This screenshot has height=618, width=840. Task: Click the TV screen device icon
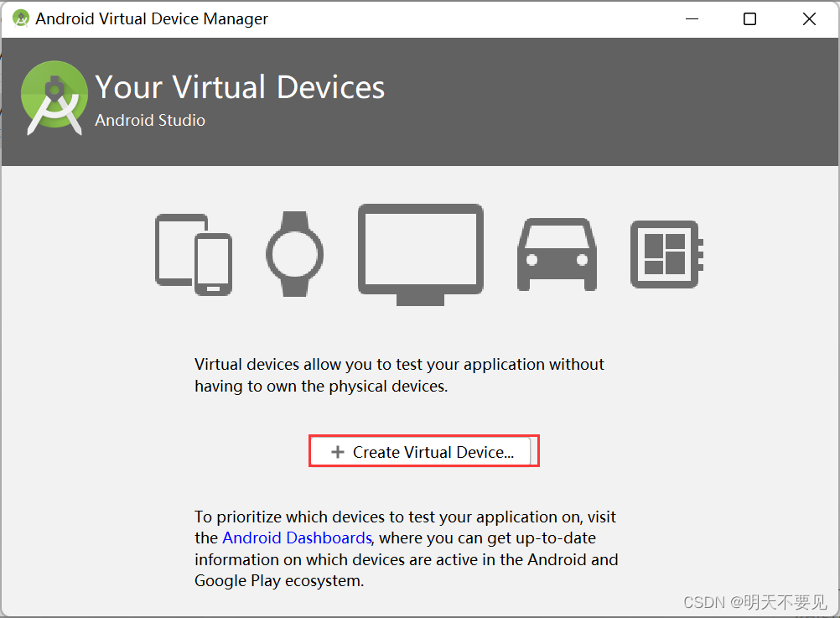tap(421, 255)
